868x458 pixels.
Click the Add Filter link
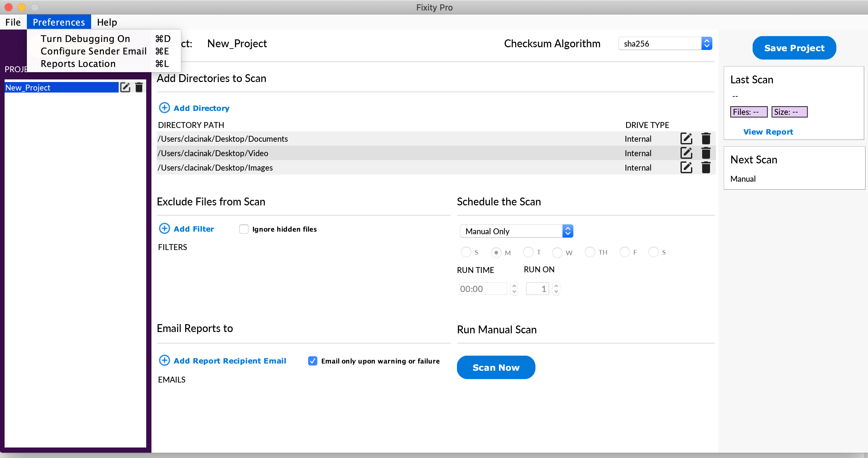click(x=194, y=229)
